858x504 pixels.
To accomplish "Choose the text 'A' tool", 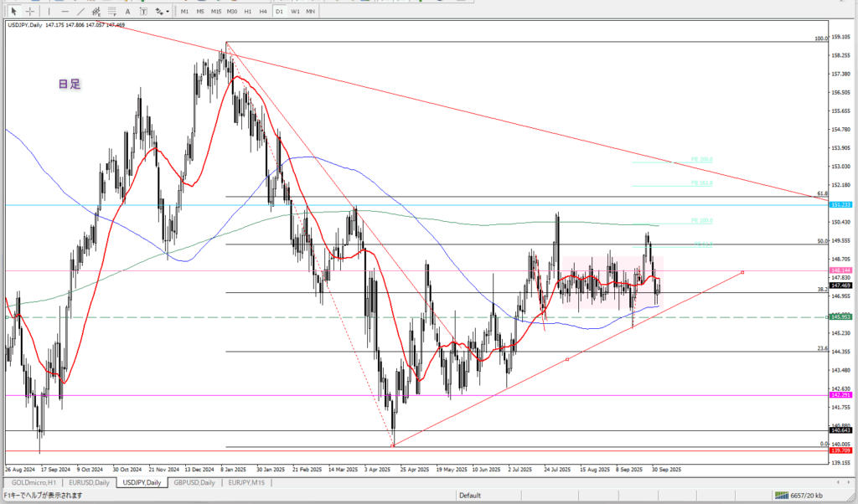I will pos(127,11).
